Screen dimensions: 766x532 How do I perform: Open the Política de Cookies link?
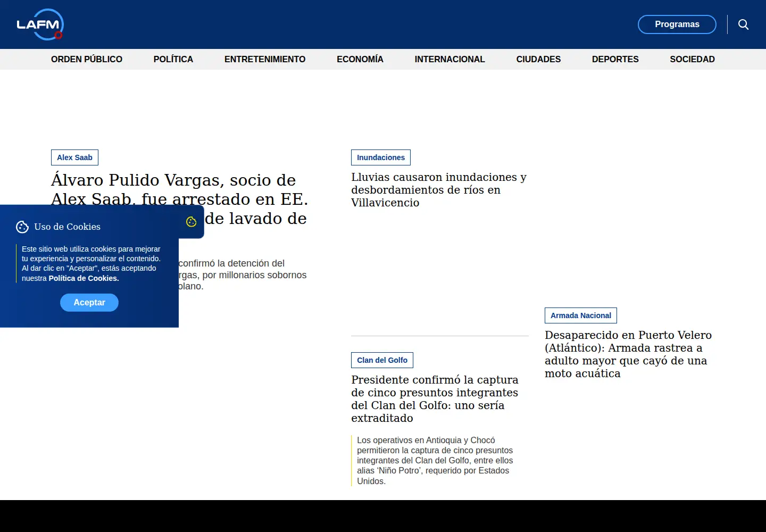84,278
